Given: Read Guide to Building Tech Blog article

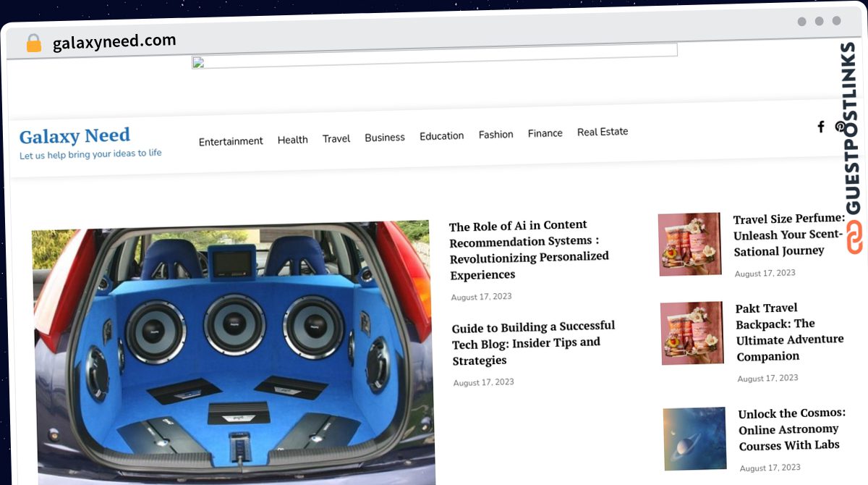Looking at the screenshot, I should (534, 343).
